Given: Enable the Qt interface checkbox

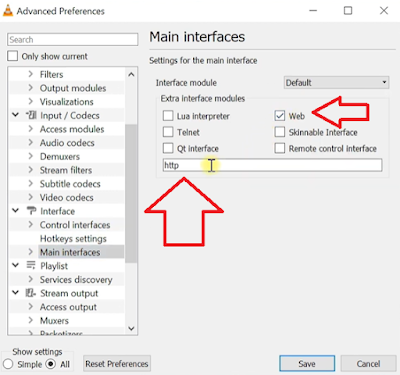Looking at the screenshot, I should click(168, 148).
